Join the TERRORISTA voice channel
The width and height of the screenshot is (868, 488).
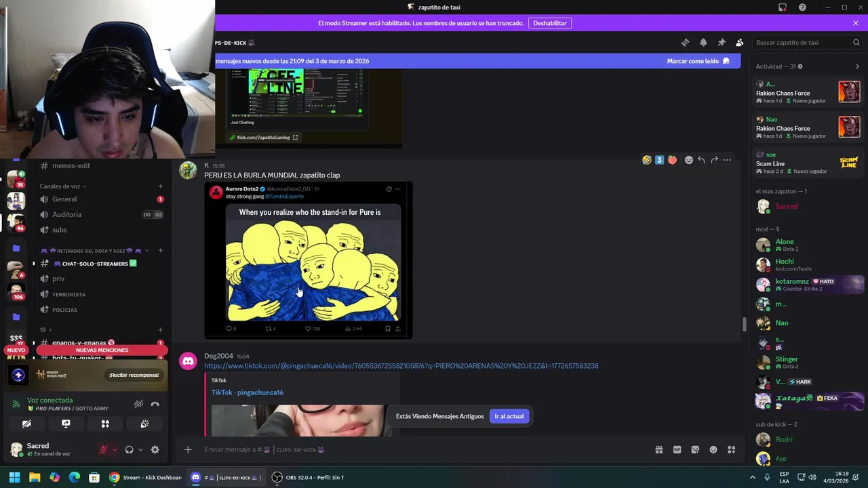click(x=102, y=294)
